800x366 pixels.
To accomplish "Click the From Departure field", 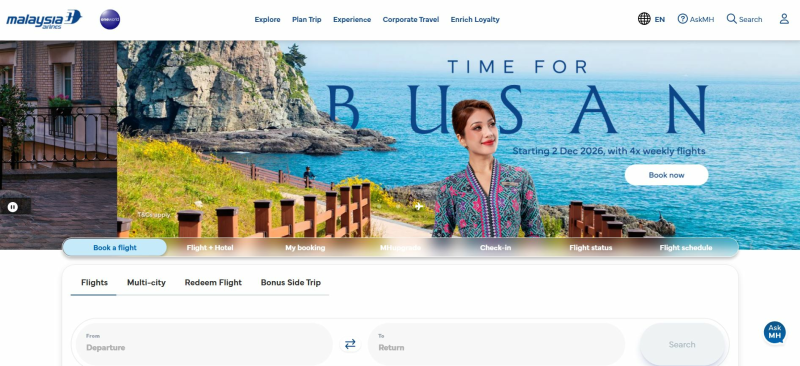I will [x=204, y=344].
